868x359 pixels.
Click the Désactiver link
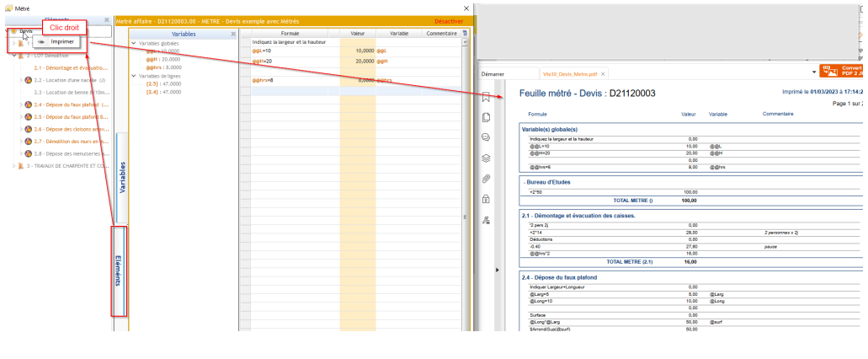click(448, 20)
